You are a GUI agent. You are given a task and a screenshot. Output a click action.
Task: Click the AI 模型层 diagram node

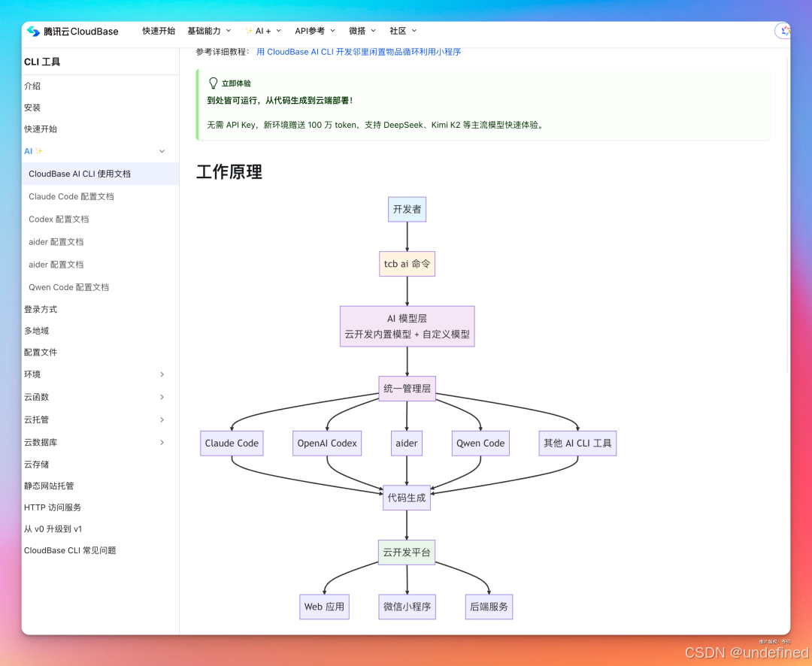[407, 326]
